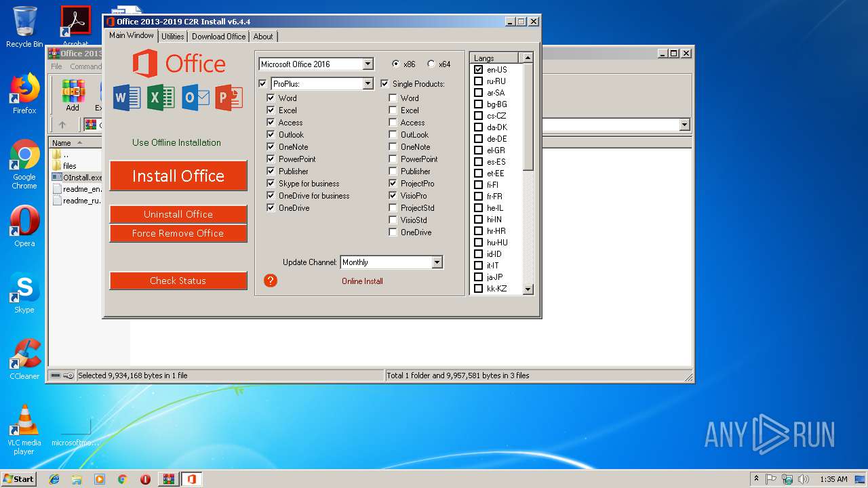Viewport: 868px width, 488px height.
Task: Click the Langs column header
Action: tap(494, 58)
